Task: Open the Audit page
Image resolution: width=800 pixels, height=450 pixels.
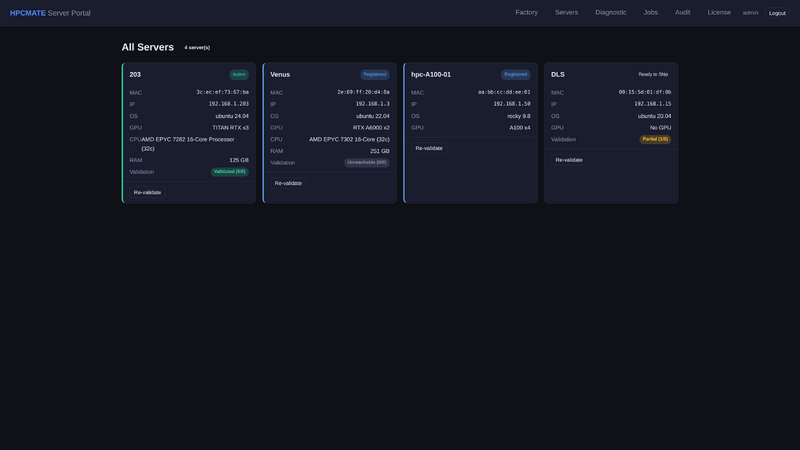Action: [682, 12]
